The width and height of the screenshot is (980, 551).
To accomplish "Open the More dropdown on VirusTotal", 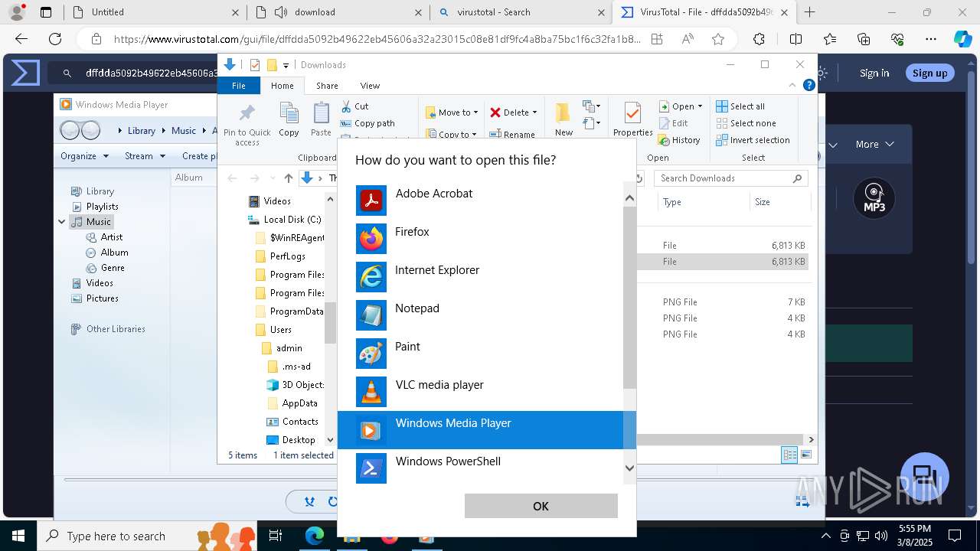I will point(874,144).
